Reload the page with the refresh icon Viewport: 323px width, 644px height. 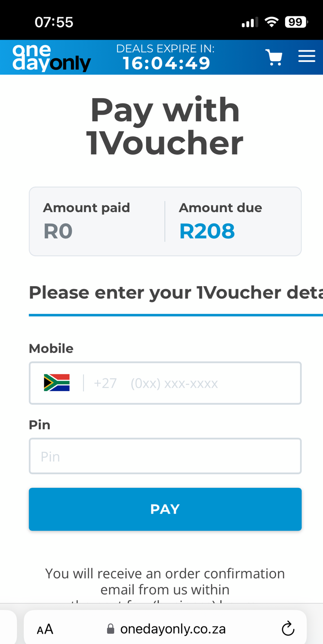(287, 628)
